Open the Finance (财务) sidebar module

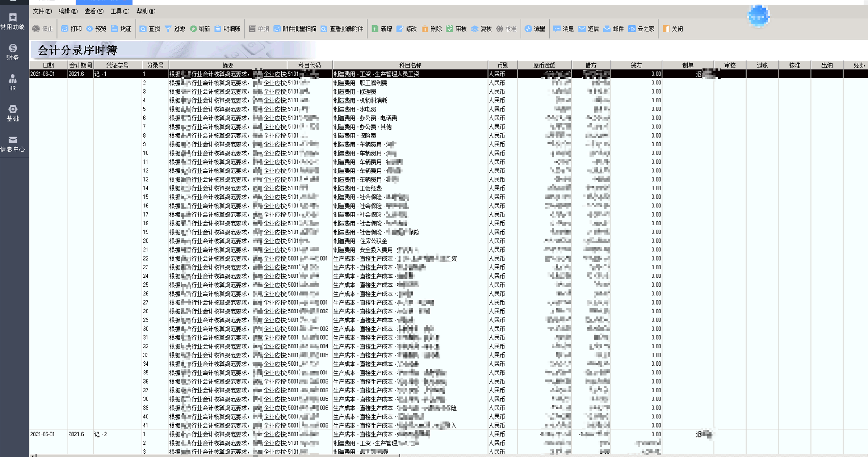click(13, 52)
